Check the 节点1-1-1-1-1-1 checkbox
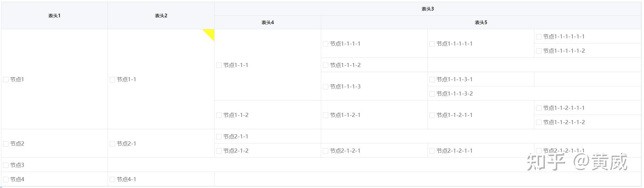Image resolution: width=644 pixels, height=188 pixels. coord(539,37)
